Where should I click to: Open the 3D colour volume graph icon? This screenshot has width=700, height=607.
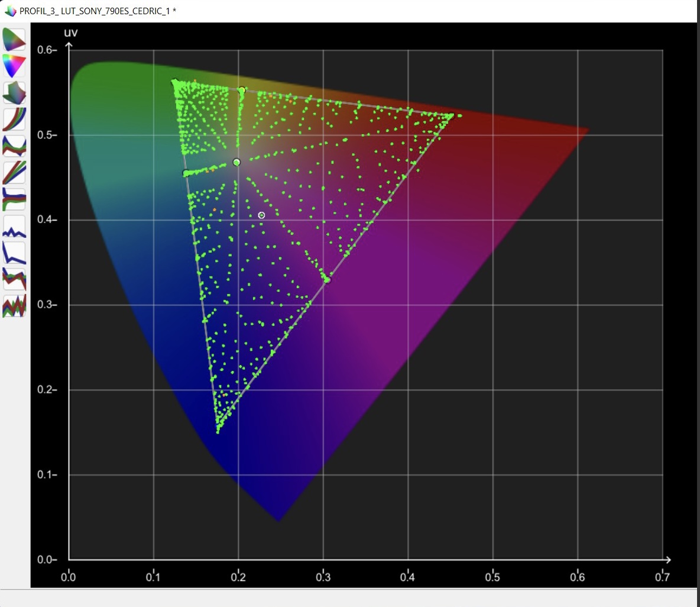pos(14,92)
